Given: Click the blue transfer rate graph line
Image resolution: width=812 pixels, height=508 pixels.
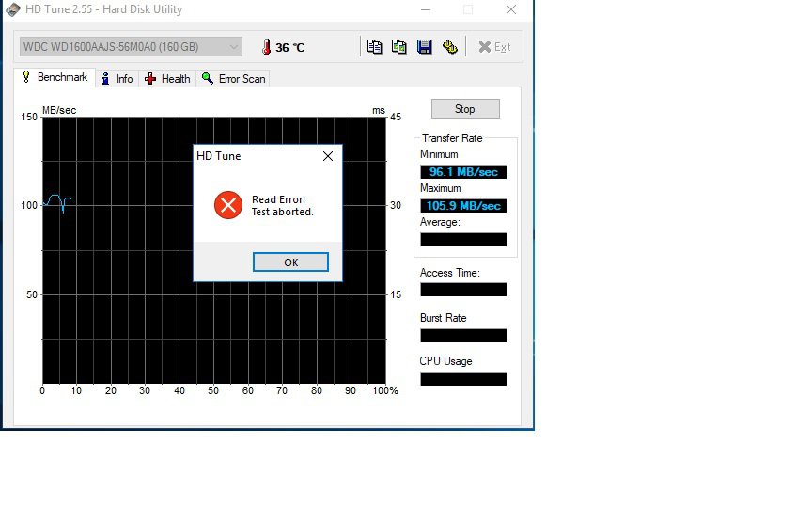Looking at the screenshot, I should (x=56, y=202).
